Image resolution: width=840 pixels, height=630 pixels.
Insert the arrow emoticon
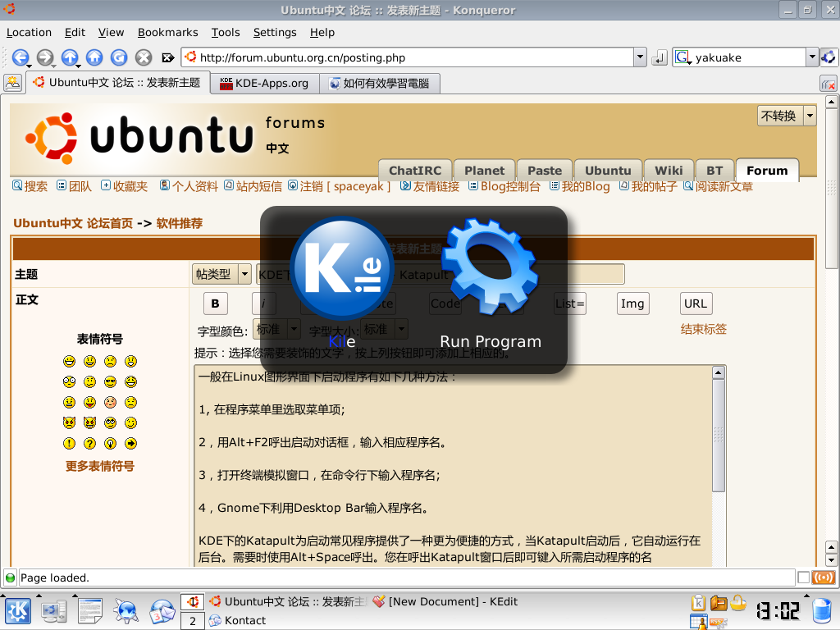(x=130, y=444)
